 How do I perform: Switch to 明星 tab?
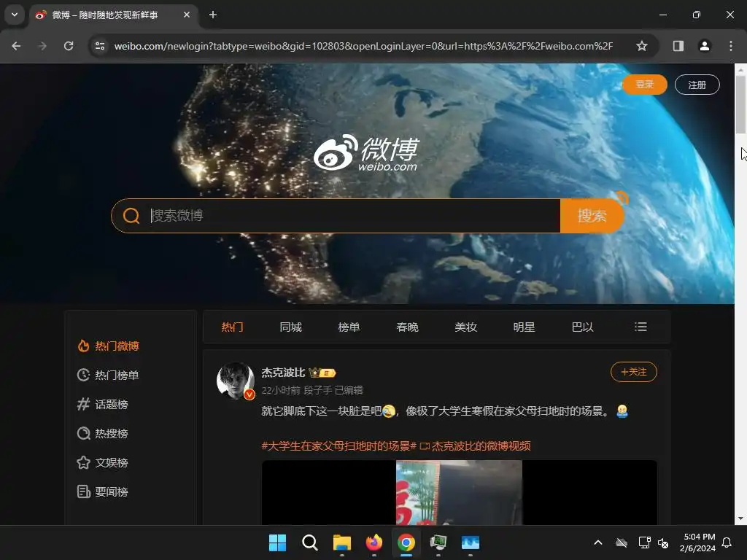point(524,327)
